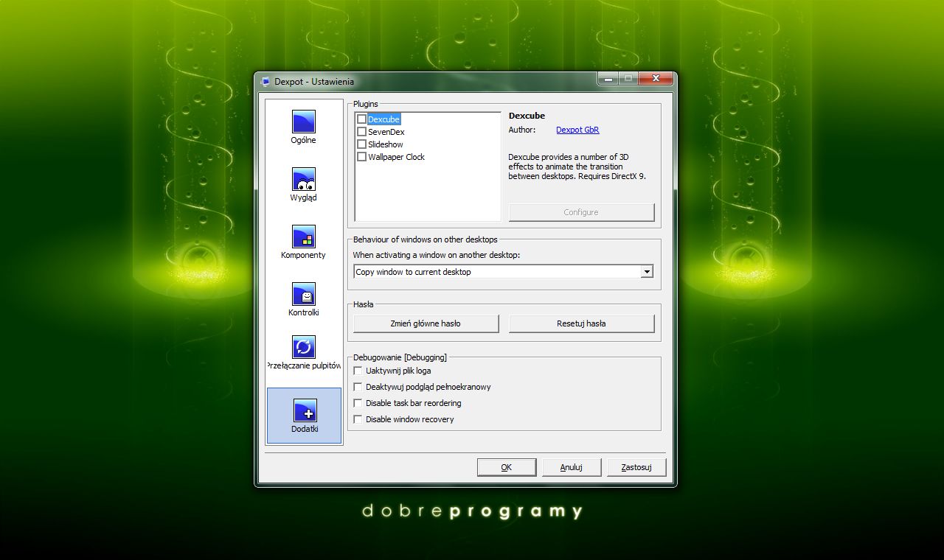The image size is (944, 560).
Task: Tick Disable task bar reordering
Action: click(x=358, y=403)
